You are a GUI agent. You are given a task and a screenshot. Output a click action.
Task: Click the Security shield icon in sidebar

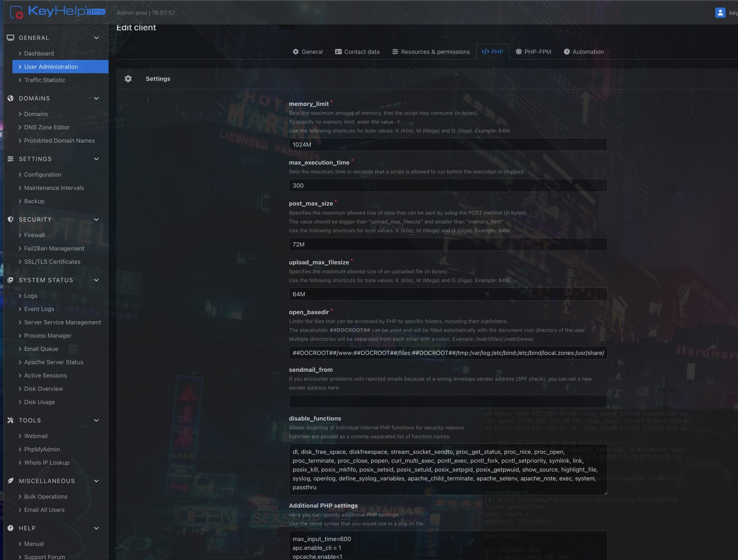pos(11,219)
